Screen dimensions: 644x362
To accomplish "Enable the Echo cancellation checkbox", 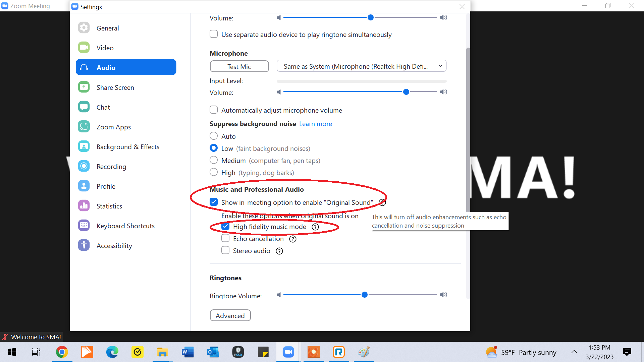I will [x=225, y=238].
